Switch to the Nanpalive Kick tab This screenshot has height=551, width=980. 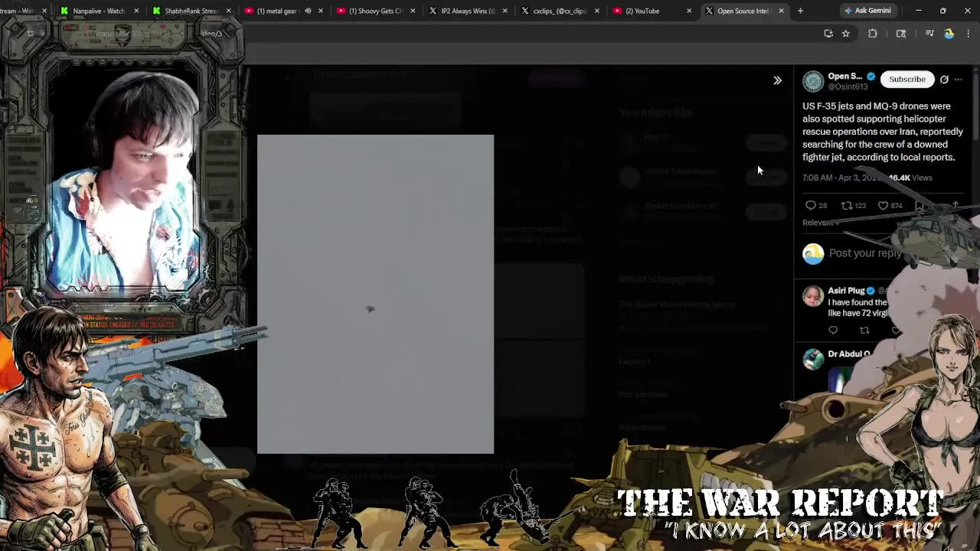98,11
